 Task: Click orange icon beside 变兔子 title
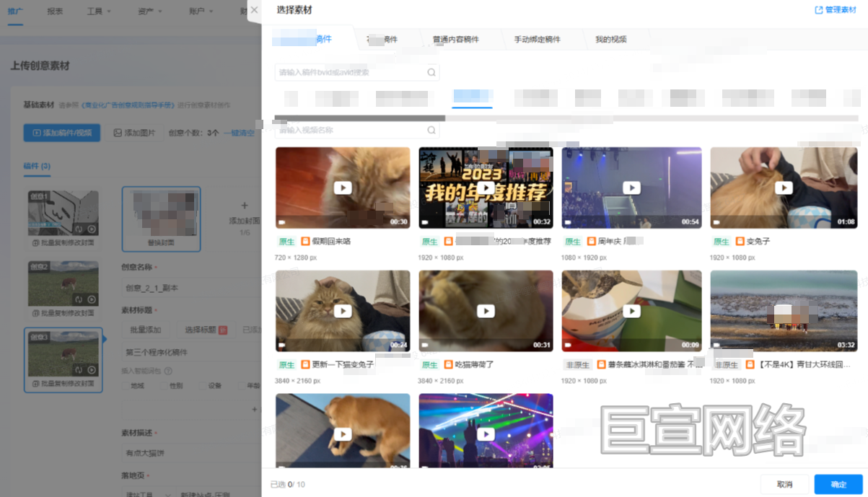point(740,242)
